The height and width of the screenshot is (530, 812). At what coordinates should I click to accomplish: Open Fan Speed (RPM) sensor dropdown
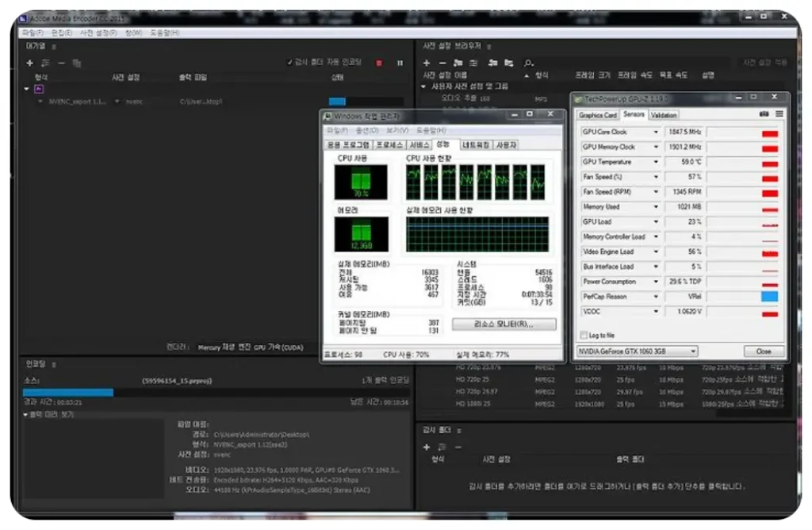point(656,192)
